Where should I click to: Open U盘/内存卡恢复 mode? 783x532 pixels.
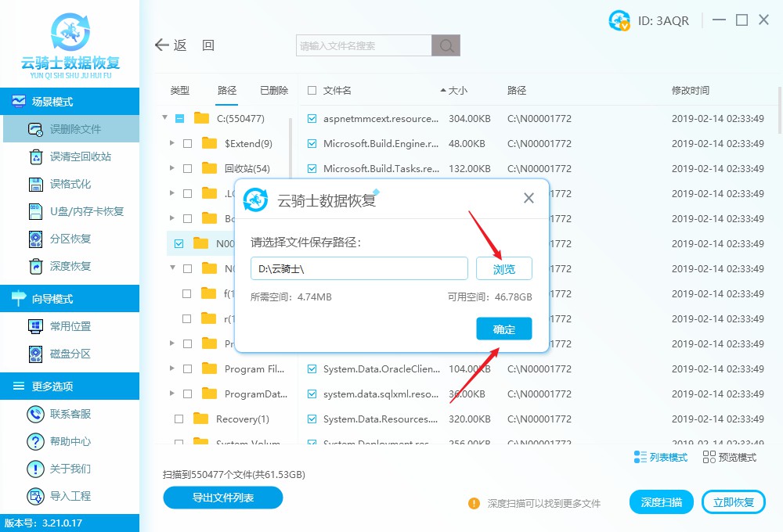click(70, 211)
